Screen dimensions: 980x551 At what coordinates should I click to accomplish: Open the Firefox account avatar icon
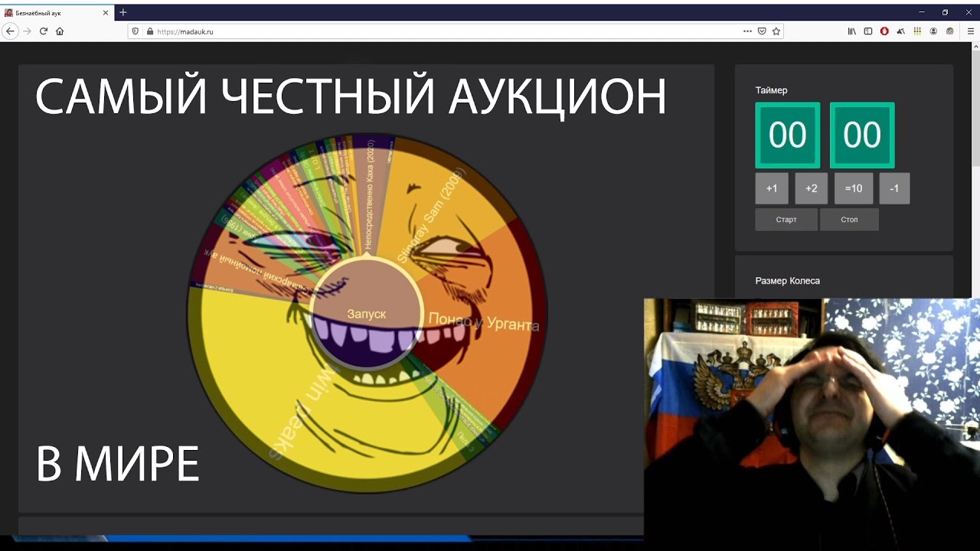coord(933,31)
